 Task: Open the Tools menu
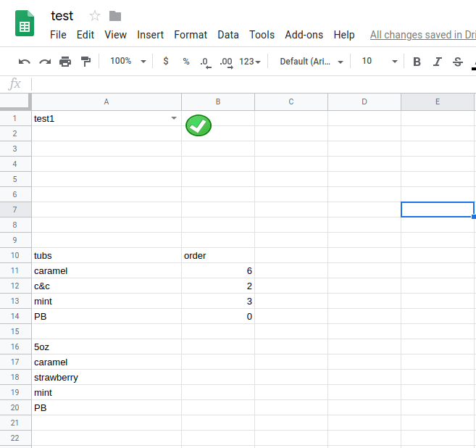click(x=262, y=35)
